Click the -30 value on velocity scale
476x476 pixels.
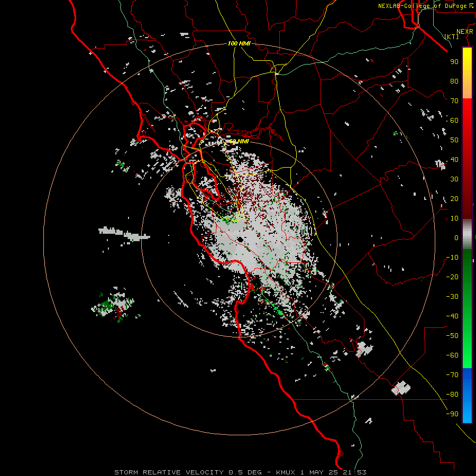pyautogui.click(x=452, y=297)
